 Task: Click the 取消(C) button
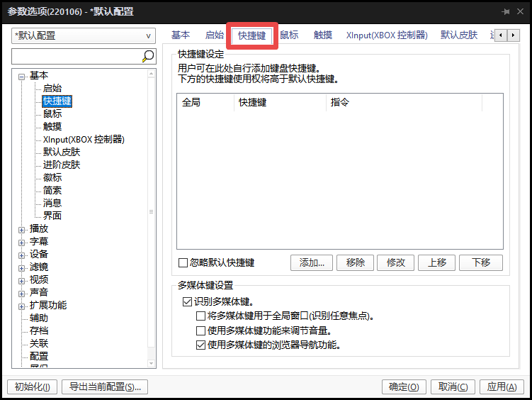click(x=453, y=387)
